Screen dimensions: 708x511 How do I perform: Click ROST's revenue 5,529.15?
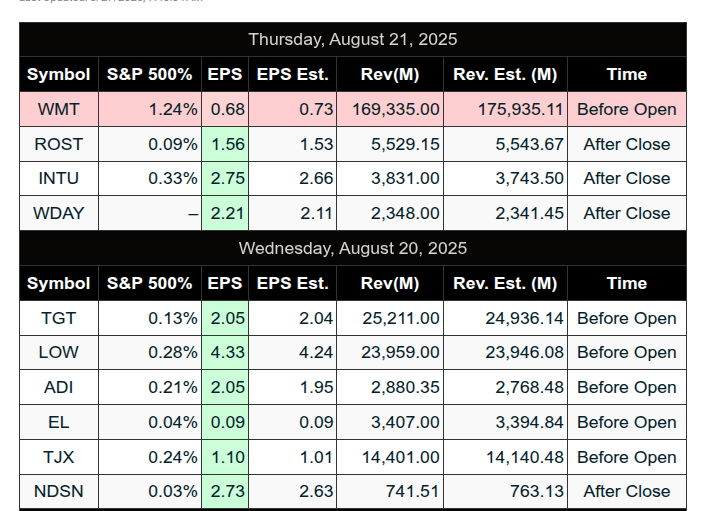pyautogui.click(x=390, y=144)
